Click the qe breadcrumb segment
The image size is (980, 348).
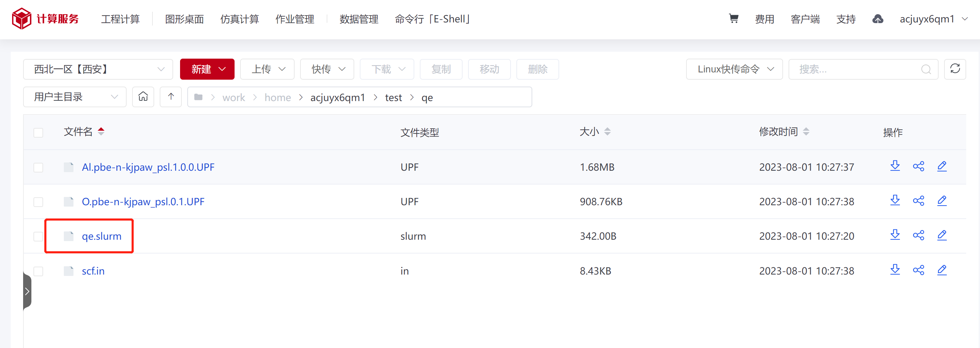(x=427, y=98)
